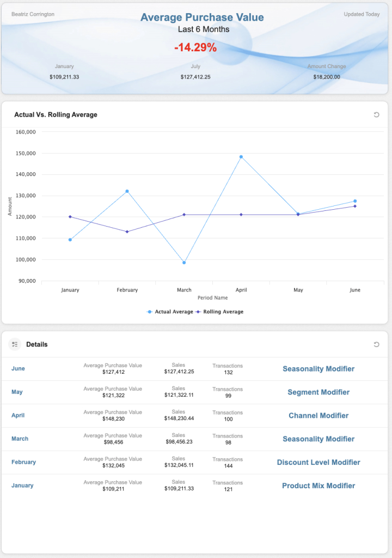Refresh the Actual Vs. Rolling Average chart
Screen dimensions: 392x558
376,115
